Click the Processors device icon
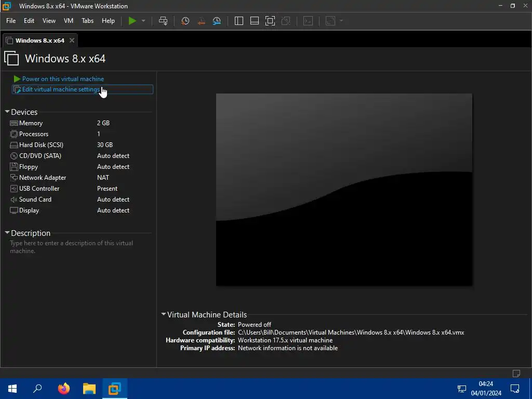532x399 pixels. (x=14, y=134)
